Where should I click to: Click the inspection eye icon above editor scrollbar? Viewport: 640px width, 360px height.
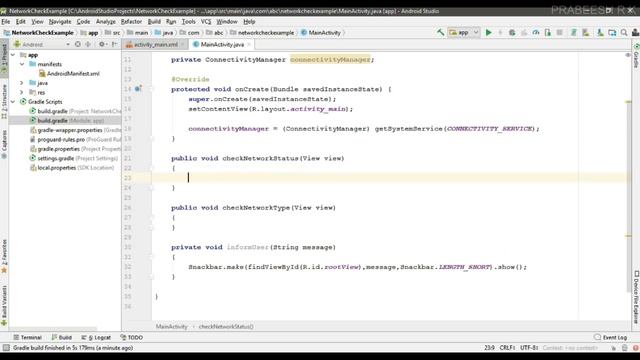tap(628, 55)
